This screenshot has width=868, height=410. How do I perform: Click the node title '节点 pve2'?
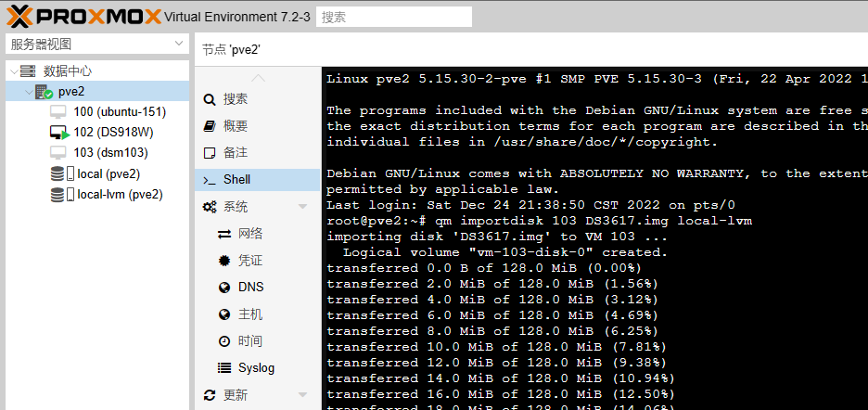click(231, 50)
